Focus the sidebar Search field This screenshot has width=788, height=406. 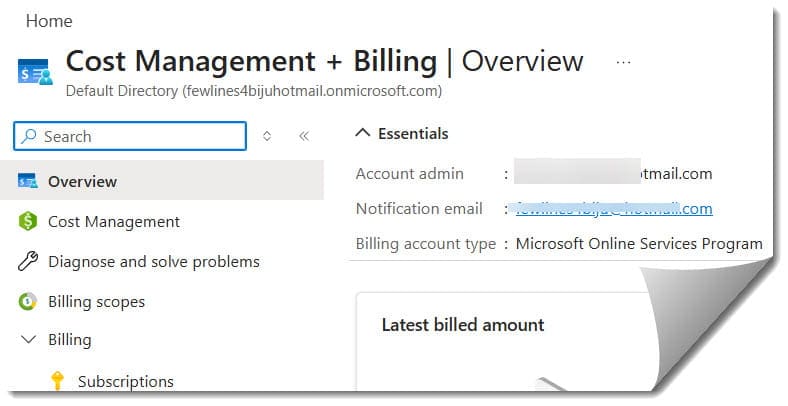coord(130,136)
